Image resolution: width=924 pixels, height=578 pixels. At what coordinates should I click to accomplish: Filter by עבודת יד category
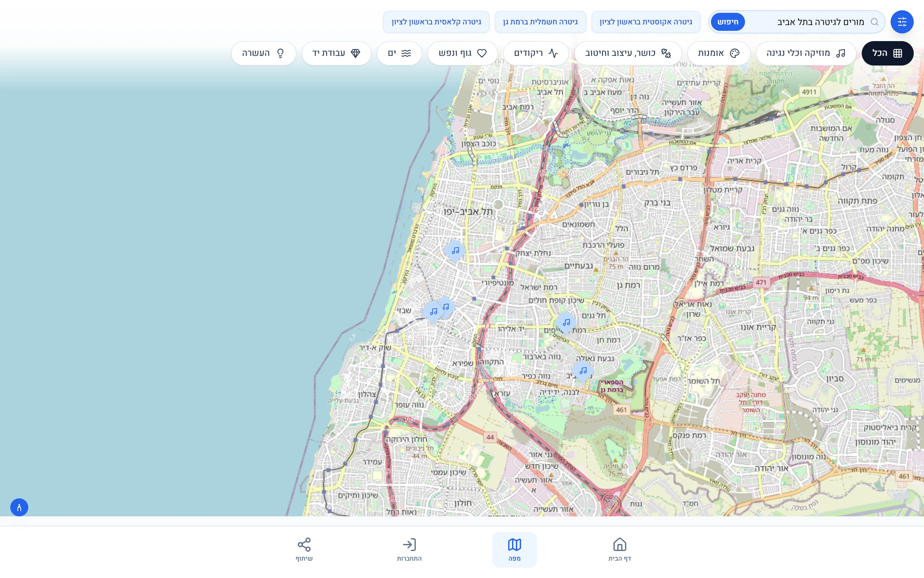click(336, 53)
